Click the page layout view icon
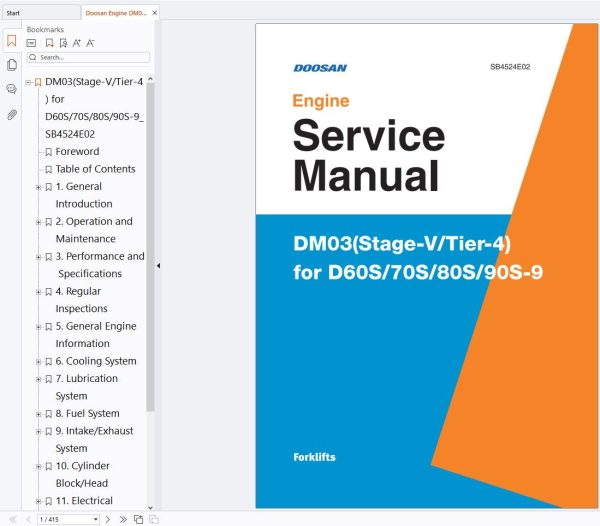Image resolution: width=600 pixels, height=526 pixels. pos(139,519)
